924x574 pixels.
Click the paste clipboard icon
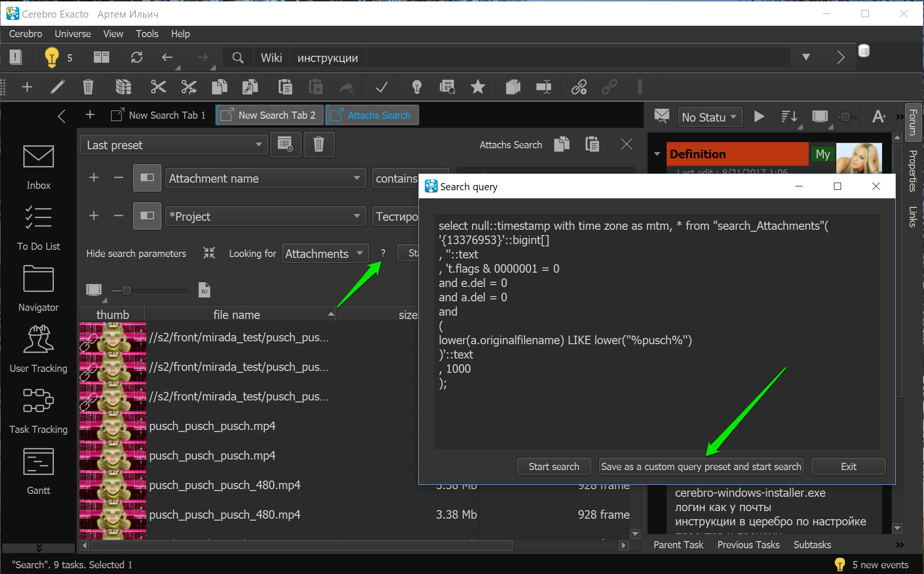click(285, 87)
